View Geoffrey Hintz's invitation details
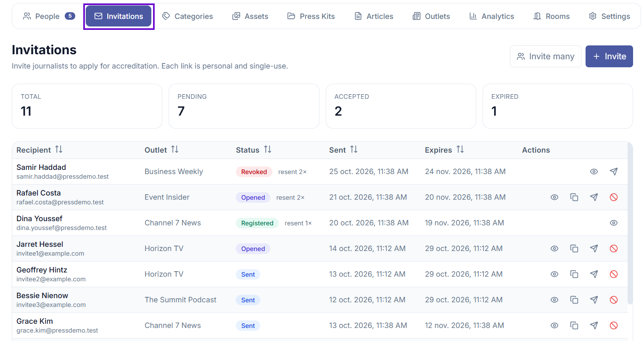Screen dimensions: 644x341 coord(554,274)
